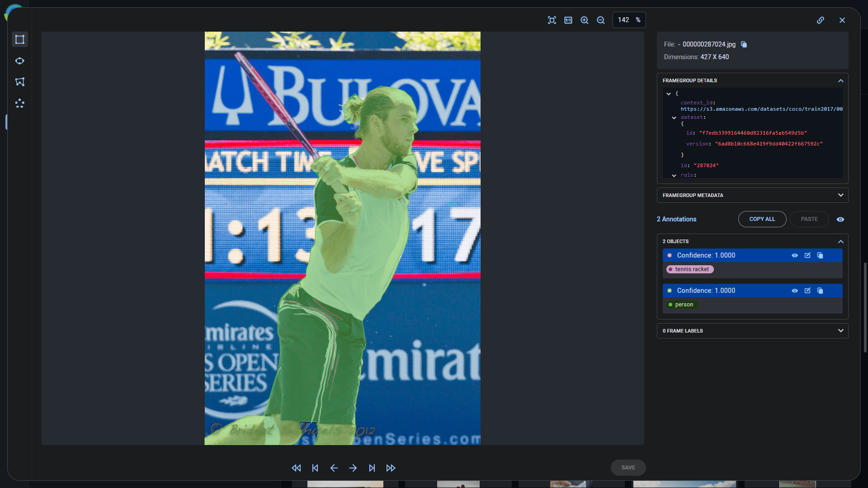The width and height of the screenshot is (868, 488).
Task: Select the bounding box annotation tool
Action: [19, 39]
